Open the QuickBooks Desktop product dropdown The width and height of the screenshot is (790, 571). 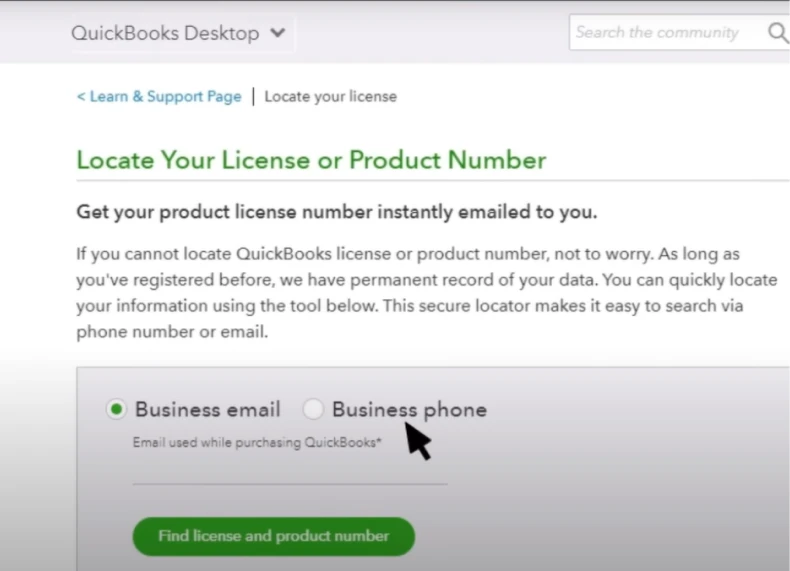pos(179,33)
